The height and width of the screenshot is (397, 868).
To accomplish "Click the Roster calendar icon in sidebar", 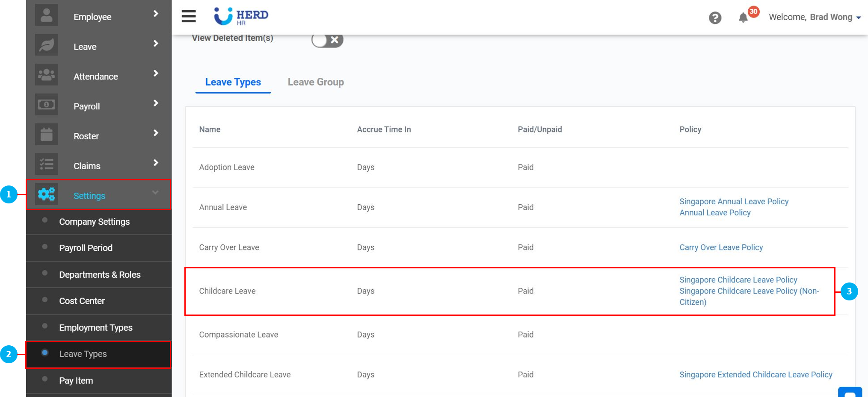I will pos(47,135).
